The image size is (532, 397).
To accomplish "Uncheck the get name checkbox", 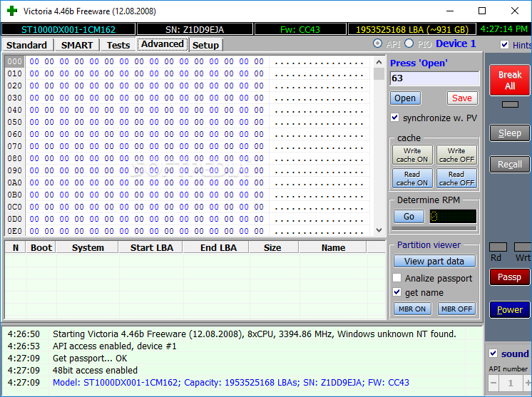I will [x=397, y=292].
